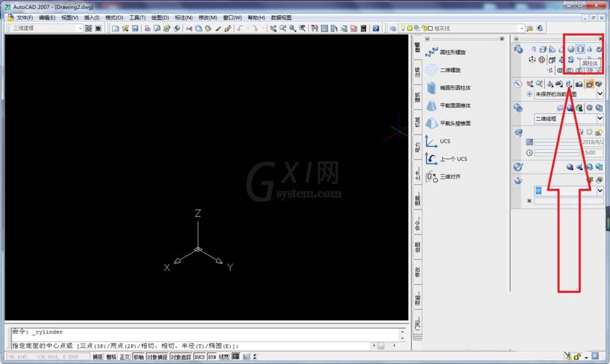Toggle DUCS in status bar
The image size is (610, 364).
pos(199,357)
